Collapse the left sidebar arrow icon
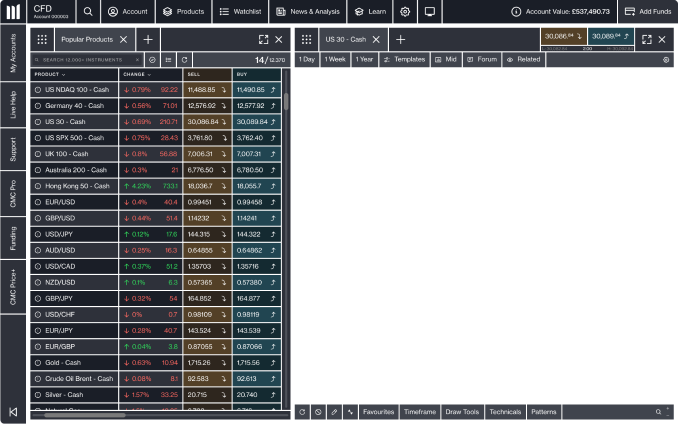The width and height of the screenshot is (678, 424). point(13,412)
